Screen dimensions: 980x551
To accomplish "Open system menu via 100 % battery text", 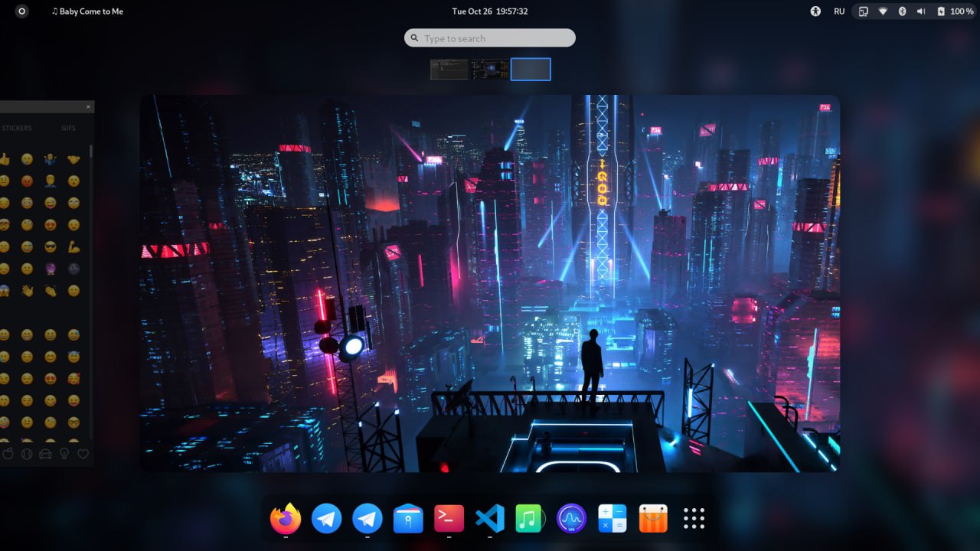I will [962, 11].
